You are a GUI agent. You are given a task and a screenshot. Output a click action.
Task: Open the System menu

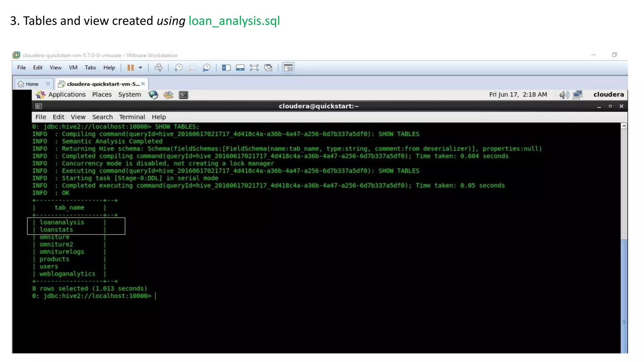(130, 95)
